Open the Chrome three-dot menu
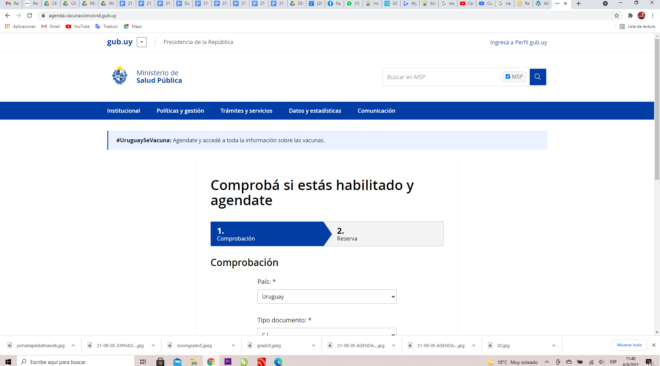 (652, 16)
